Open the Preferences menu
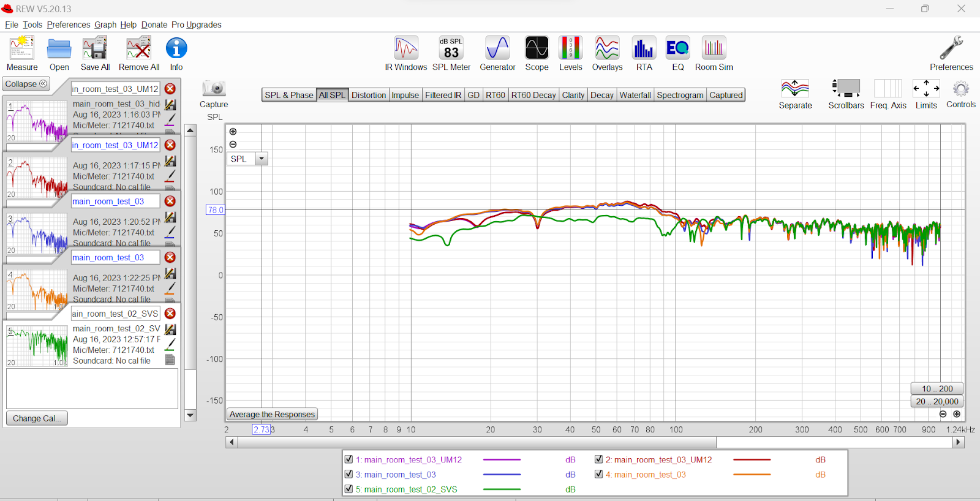Viewport: 980px width, 501px height. click(68, 24)
